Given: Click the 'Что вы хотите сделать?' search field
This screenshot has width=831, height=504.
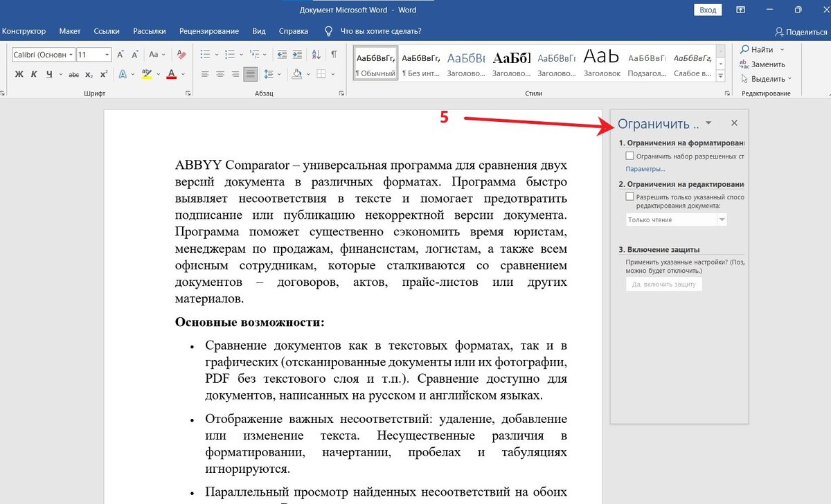Looking at the screenshot, I should pyautogui.click(x=381, y=31).
